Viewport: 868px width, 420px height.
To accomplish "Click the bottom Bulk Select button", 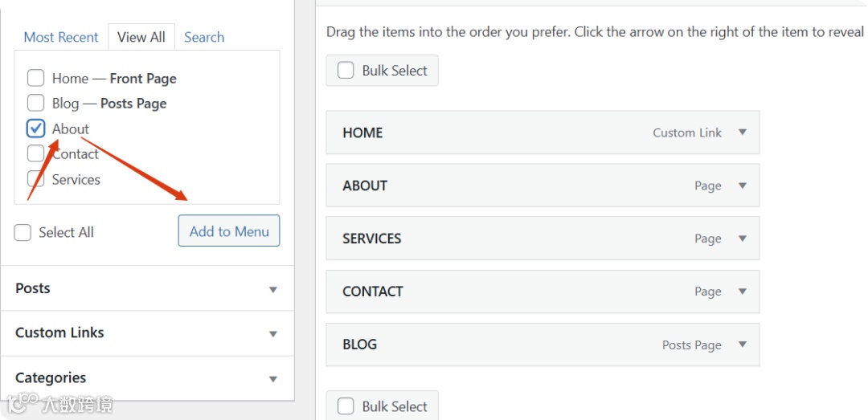I will pyautogui.click(x=383, y=406).
